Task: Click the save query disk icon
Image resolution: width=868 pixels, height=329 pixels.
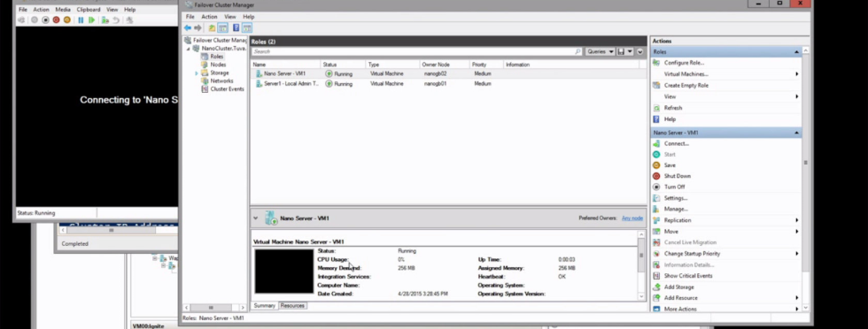Action: 621,51
